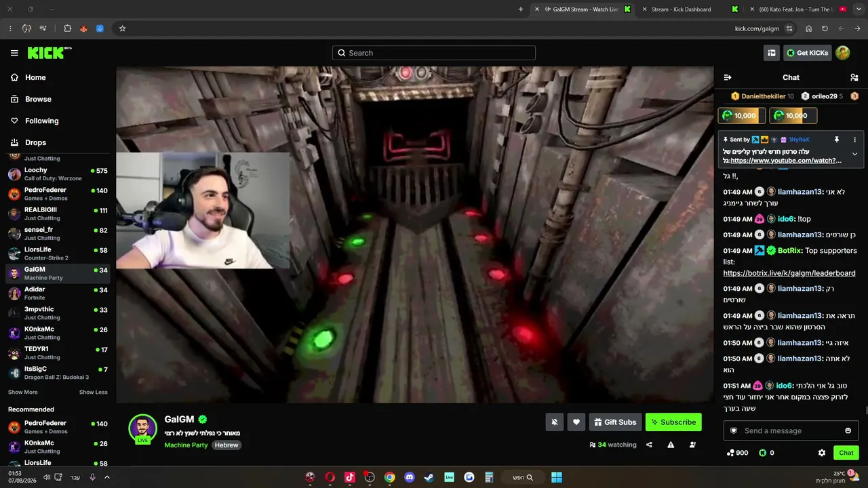
Task: Toggle the taskbar microphone icon
Action: [x=93, y=477]
